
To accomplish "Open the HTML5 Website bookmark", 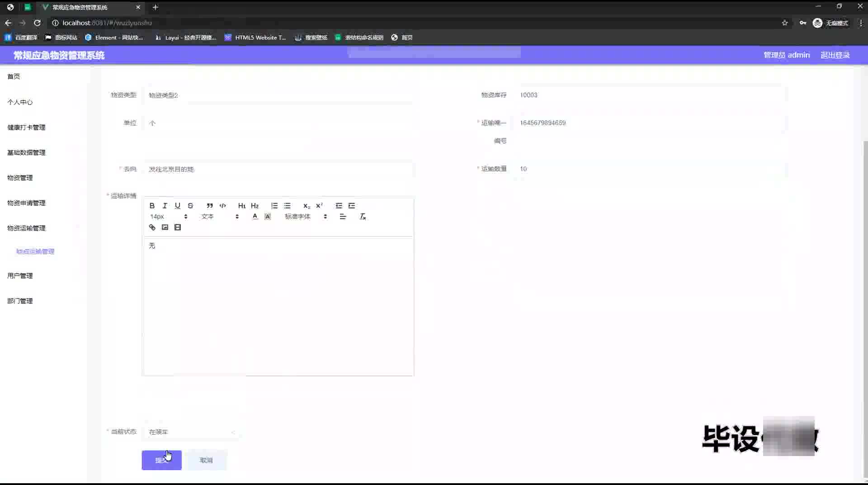I will click(x=256, y=38).
